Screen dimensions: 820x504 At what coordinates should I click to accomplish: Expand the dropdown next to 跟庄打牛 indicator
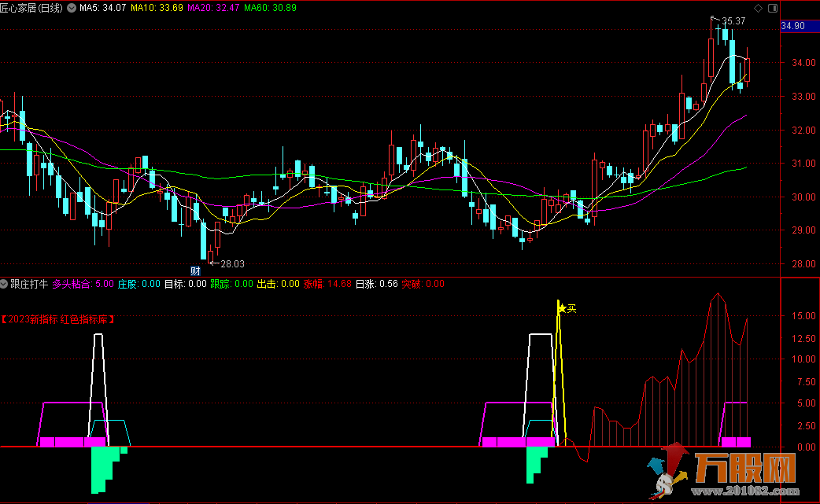(4, 284)
